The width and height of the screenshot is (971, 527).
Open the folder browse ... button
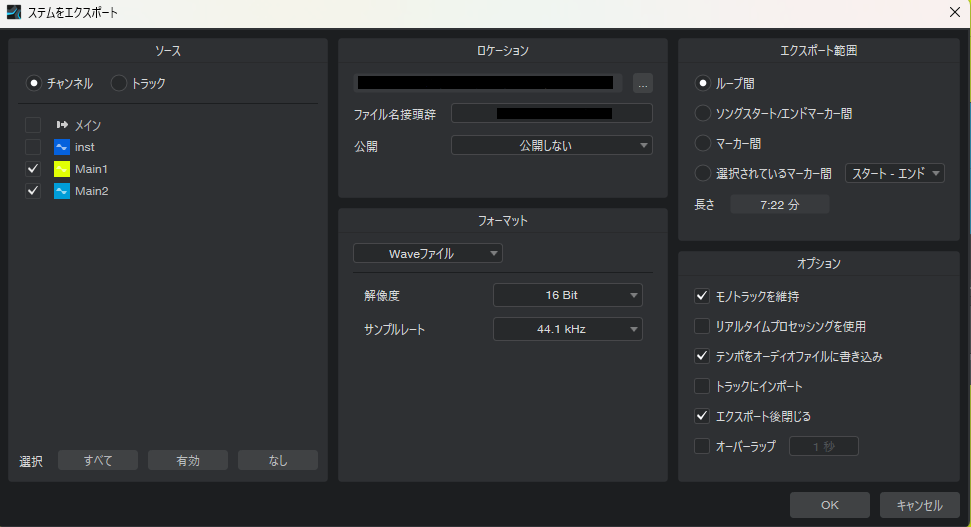coord(643,83)
